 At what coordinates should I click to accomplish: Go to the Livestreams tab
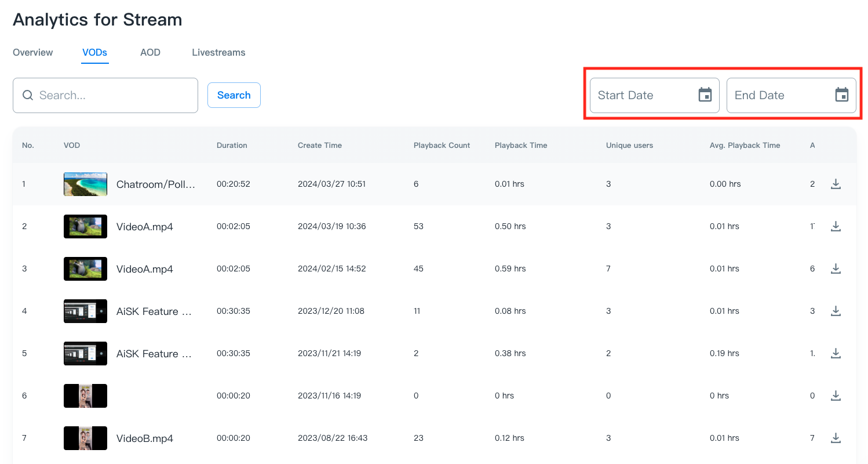218,52
